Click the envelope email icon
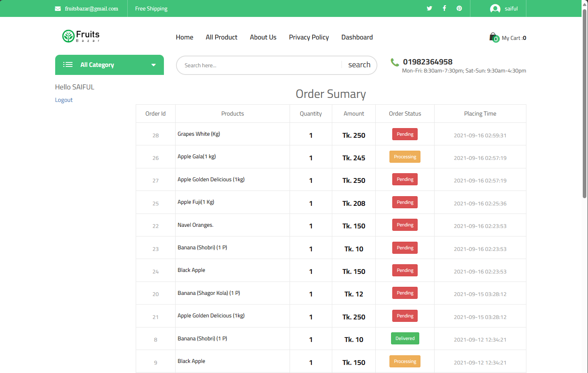Image resolution: width=588 pixels, height=373 pixels. [x=58, y=8]
